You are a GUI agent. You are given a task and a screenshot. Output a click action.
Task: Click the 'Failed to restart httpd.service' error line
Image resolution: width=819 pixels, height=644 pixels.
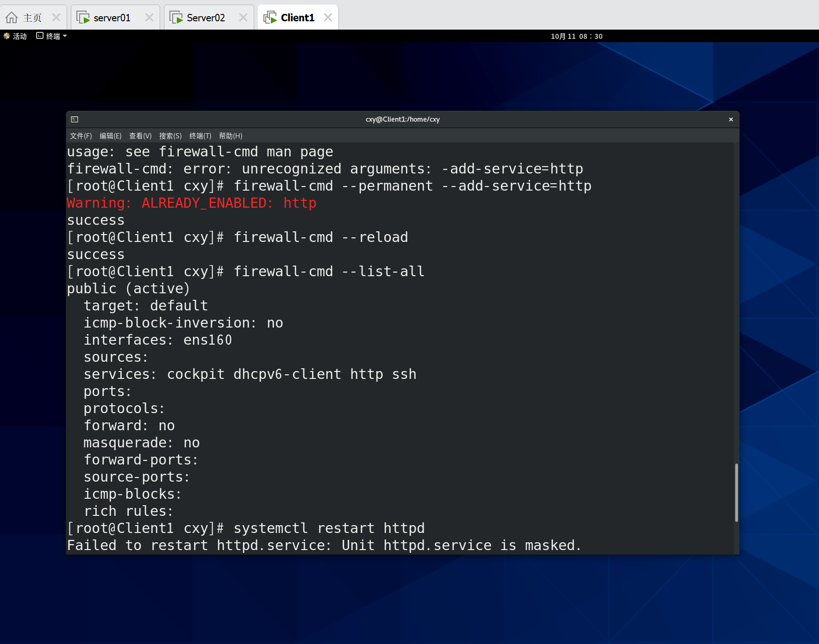pyautogui.click(x=324, y=545)
